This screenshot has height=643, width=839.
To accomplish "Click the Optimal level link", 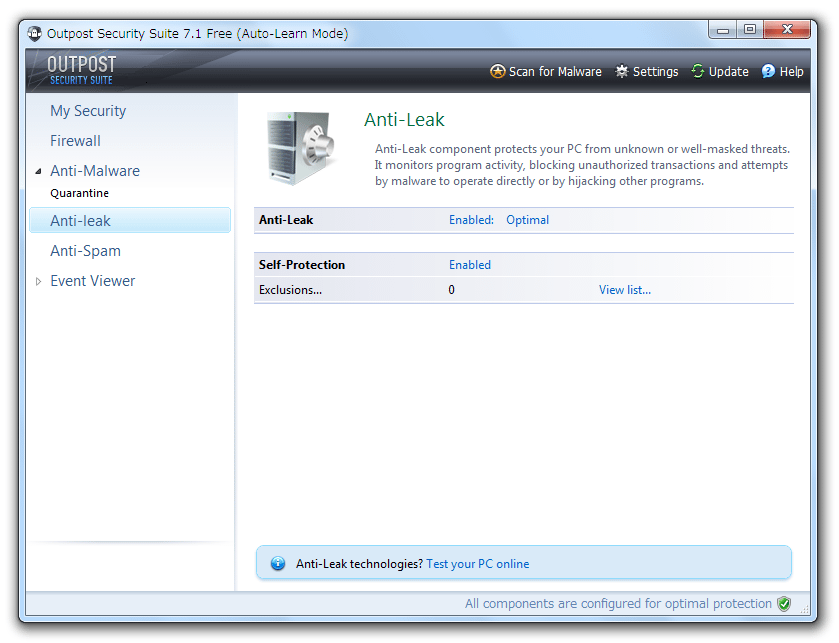I will [527, 220].
